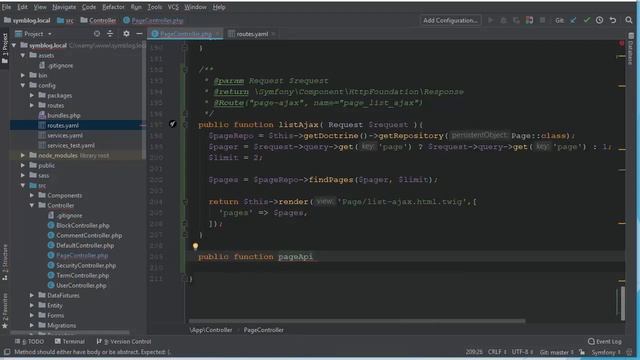Viewport: 640px width, 360px height.
Task: Change line separator CRLF in status bar
Action: tap(497, 352)
